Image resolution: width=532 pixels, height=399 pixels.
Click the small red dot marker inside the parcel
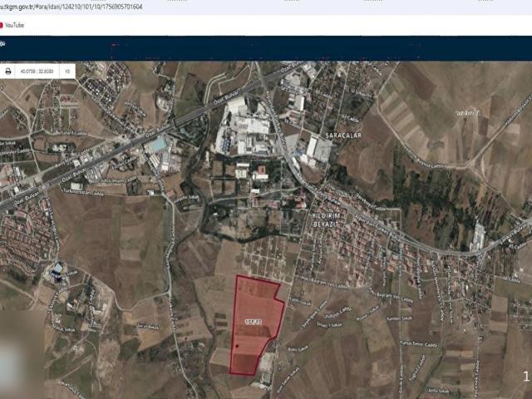tap(237, 342)
